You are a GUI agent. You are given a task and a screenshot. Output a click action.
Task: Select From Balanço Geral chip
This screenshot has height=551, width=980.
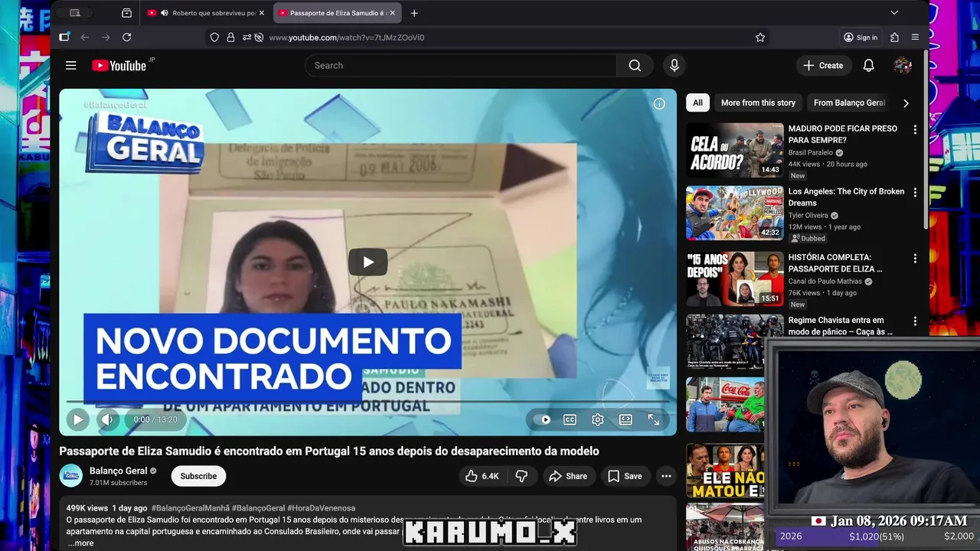pos(849,103)
